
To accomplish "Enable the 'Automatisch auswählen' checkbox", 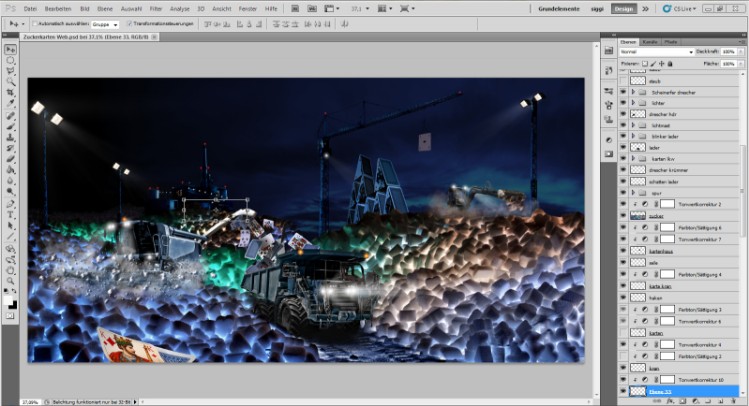I will click(x=32, y=23).
